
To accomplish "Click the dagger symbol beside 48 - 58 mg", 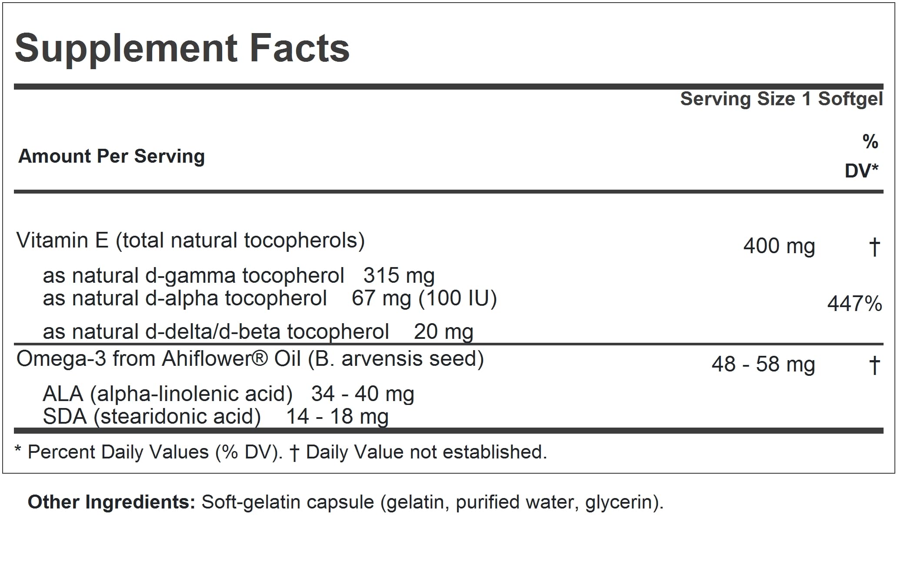I will (874, 365).
